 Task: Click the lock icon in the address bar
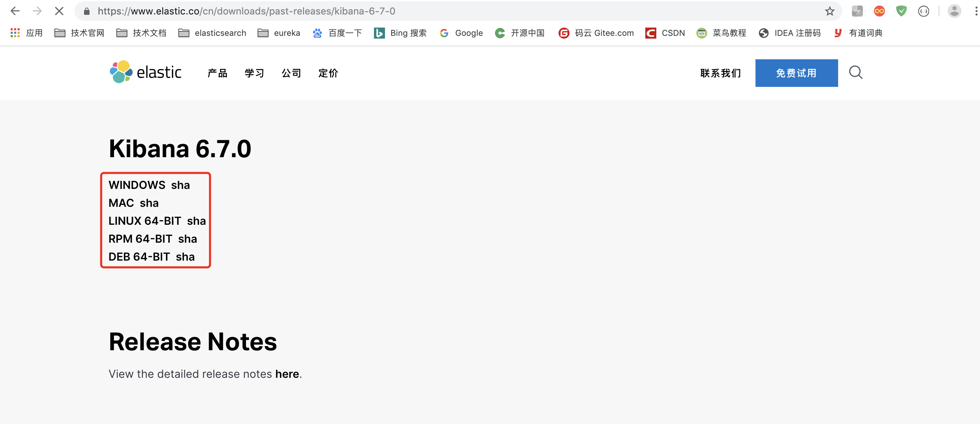click(87, 11)
